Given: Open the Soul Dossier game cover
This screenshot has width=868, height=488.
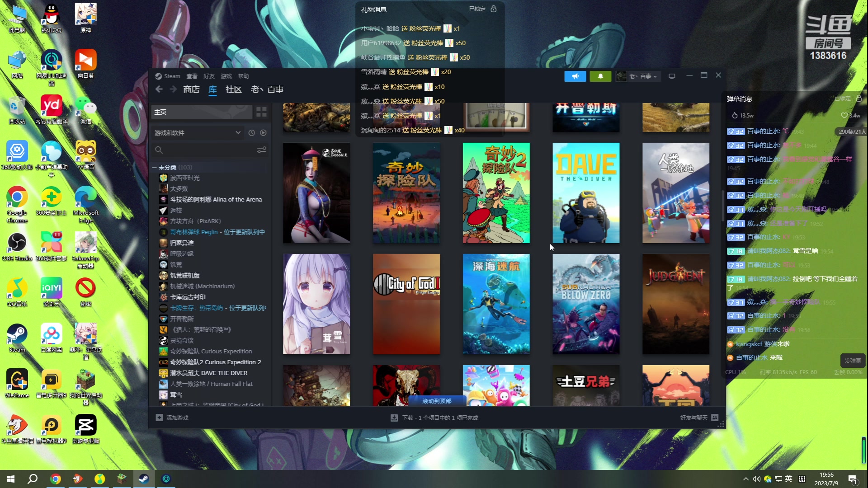Looking at the screenshot, I should (316, 193).
